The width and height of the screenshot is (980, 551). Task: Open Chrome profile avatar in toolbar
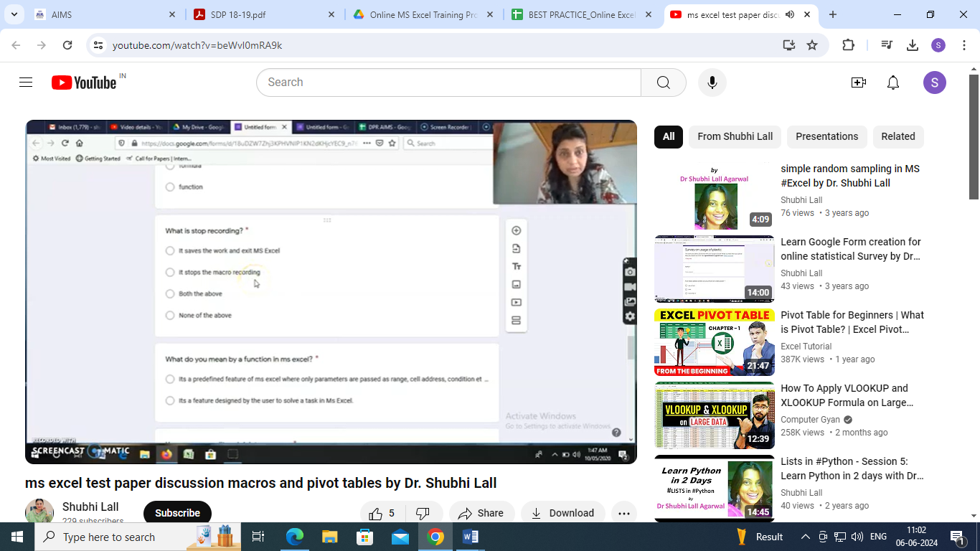pos(938,45)
